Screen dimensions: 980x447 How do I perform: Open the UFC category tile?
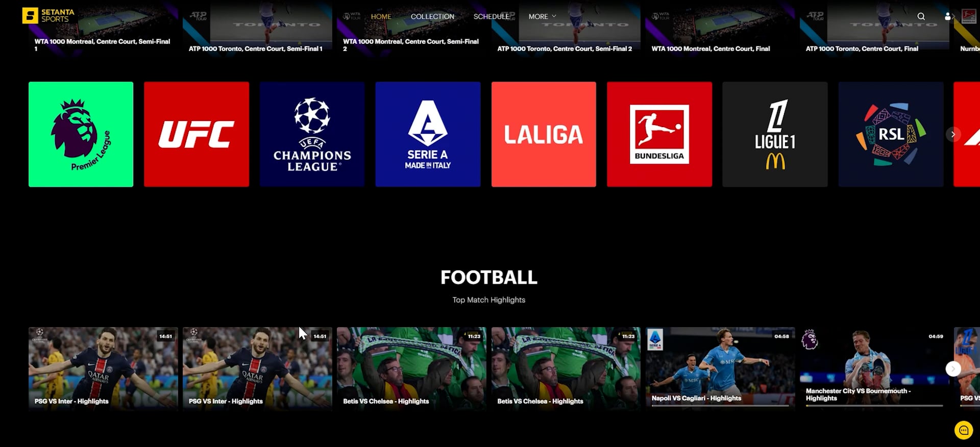(x=197, y=134)
